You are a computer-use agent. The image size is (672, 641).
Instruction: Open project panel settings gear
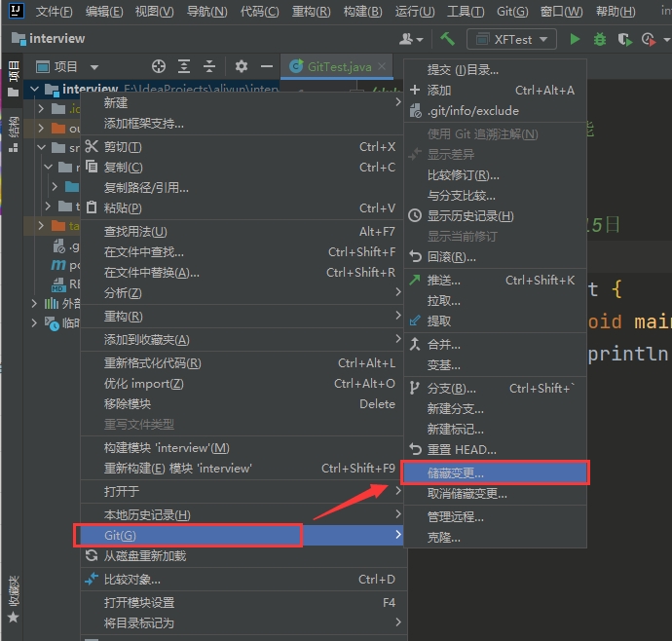pyautogui.click(x=242, y=66)
